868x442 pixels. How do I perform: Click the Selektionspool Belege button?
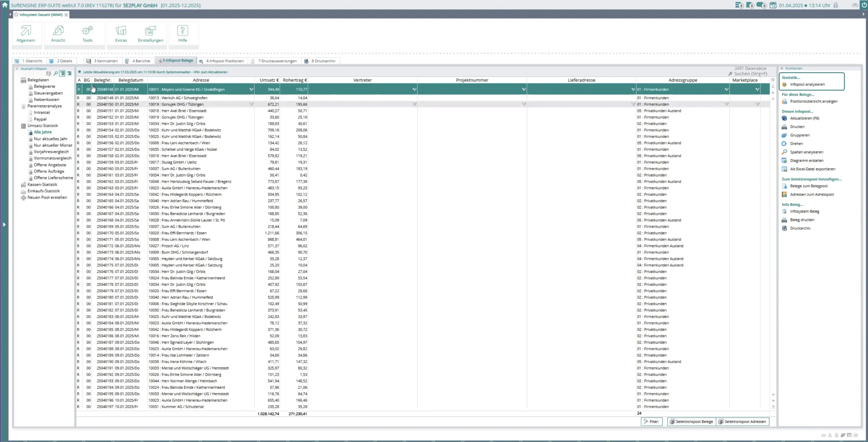(691, 422)
